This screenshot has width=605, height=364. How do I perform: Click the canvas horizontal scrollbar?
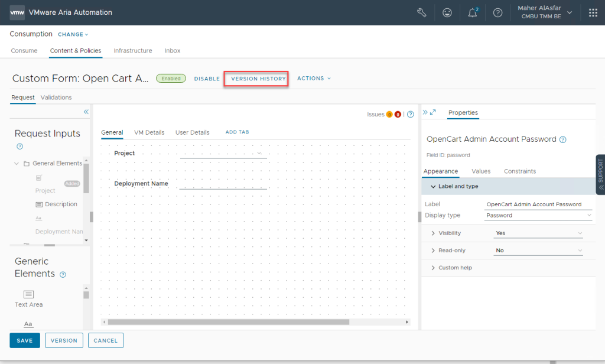click(229, 322)
